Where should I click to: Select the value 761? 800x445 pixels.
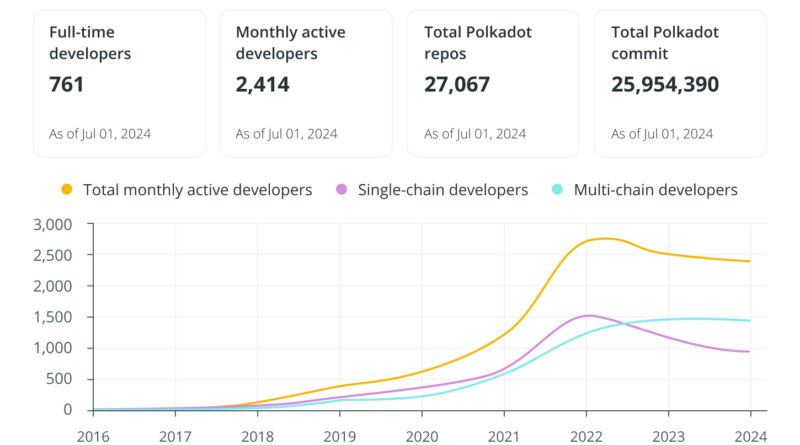click(66, 84)
